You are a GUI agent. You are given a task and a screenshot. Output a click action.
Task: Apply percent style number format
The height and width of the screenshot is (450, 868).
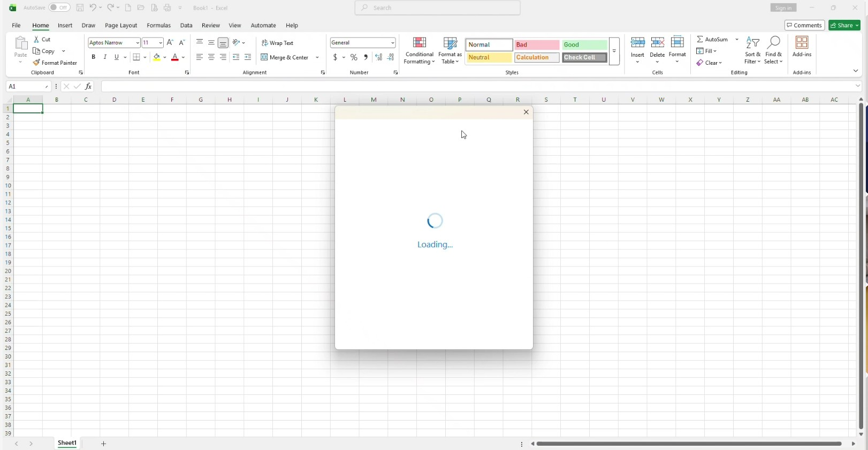[354, 57]
